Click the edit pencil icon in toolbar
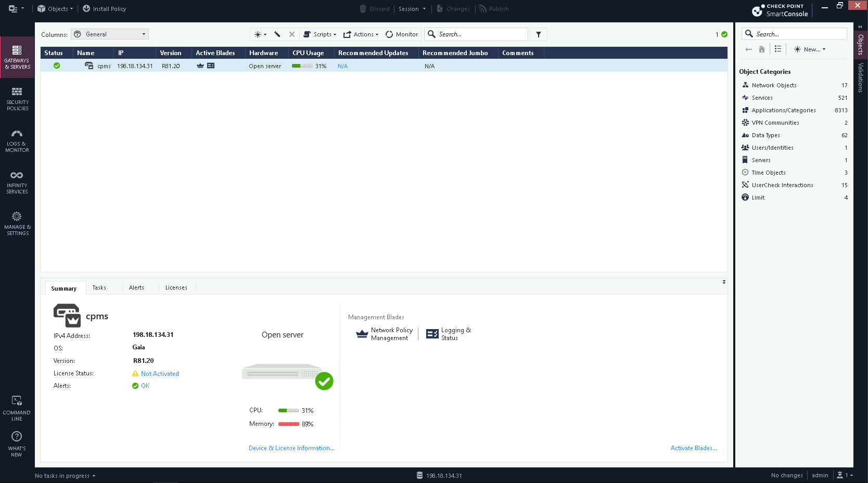The image size is (868, 483). 277,34
